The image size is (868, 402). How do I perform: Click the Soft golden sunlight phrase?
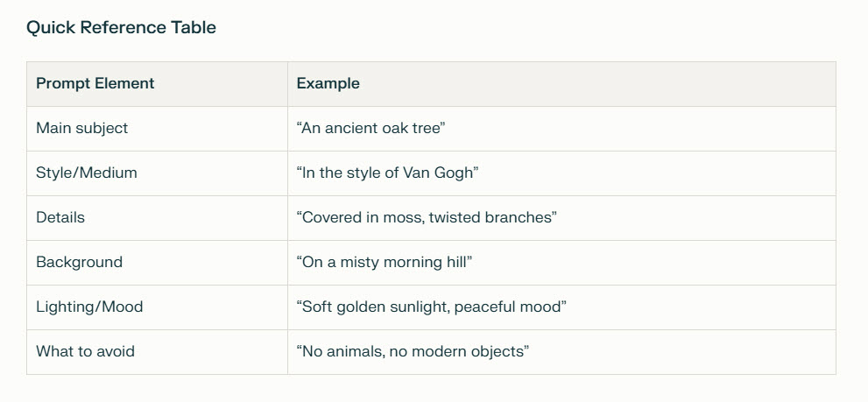coord(381,307)
